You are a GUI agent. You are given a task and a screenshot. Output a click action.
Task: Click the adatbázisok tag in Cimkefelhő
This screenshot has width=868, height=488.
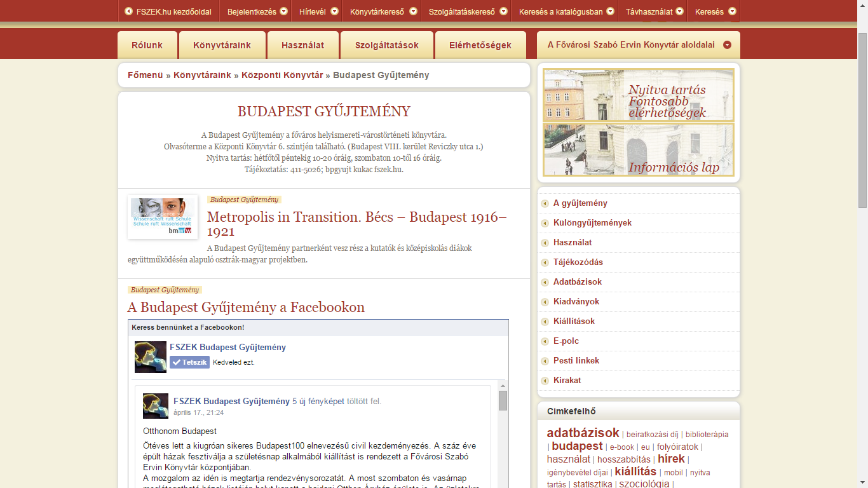click(x=583, y=433)
